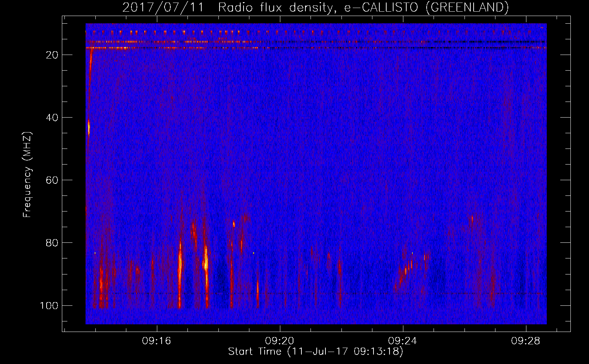
Task: Click the 100 frequency tick label
Action: coord(49,305)
